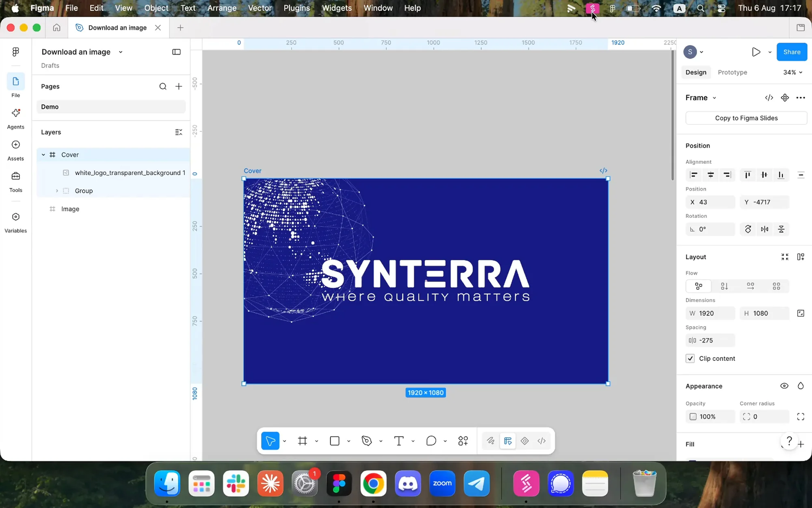Open the Arrange menu

222,8
